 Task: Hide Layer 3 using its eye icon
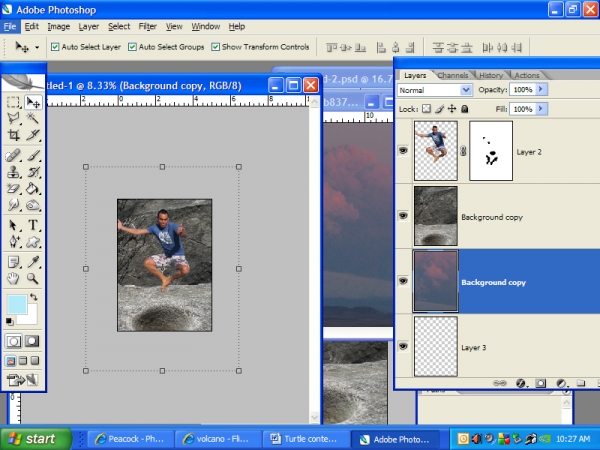(403, 346)
